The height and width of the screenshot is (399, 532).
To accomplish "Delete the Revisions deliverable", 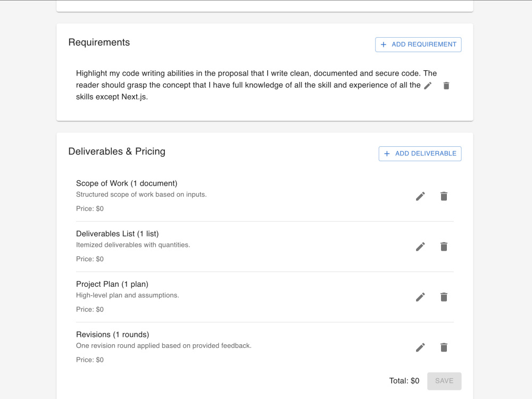I will coord(444,347).
